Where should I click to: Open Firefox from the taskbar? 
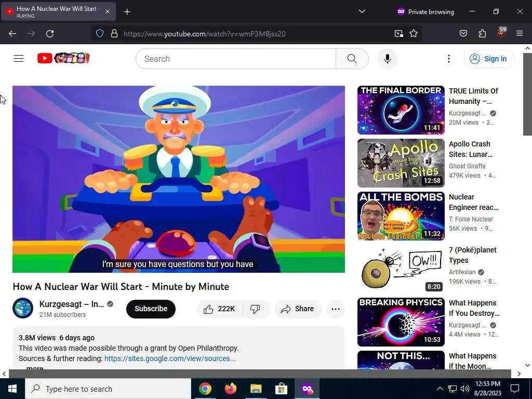coord(230,389)
